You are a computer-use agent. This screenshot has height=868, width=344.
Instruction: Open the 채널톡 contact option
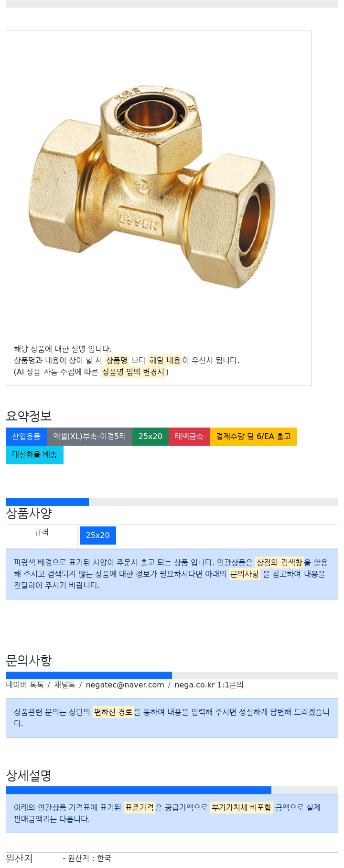pos(64,685)
